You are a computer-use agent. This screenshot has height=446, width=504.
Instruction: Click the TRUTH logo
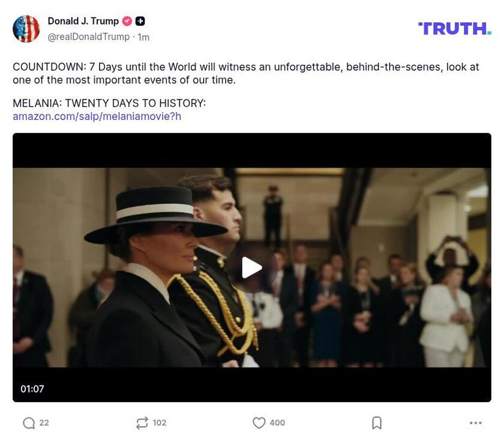[x=454, y=26]
